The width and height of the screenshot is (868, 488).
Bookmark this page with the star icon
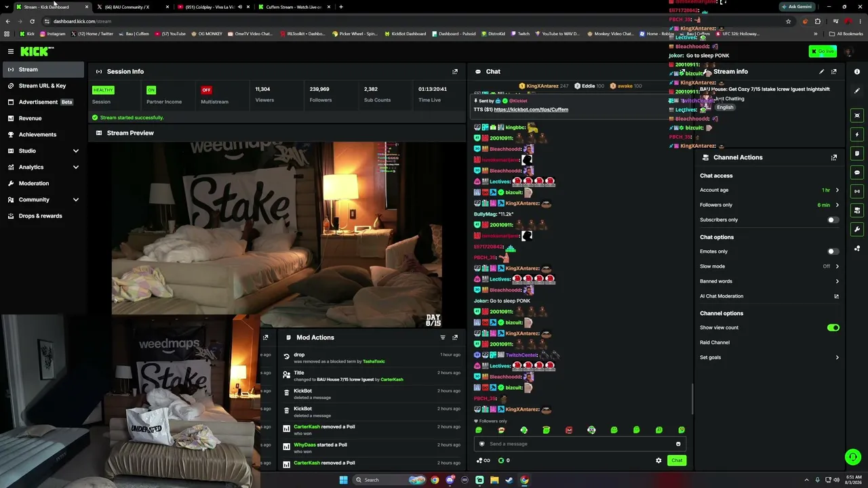[x=788, y=21]
